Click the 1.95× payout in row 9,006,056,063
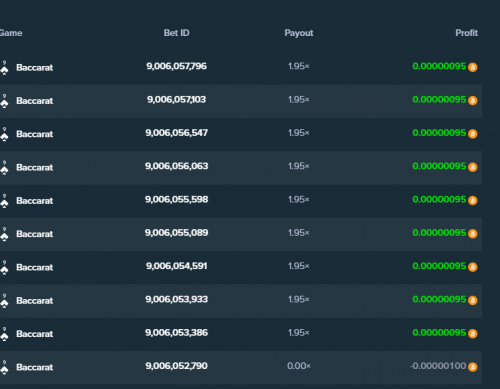This screenshot has height=389, width=500. tap(299, 166)
